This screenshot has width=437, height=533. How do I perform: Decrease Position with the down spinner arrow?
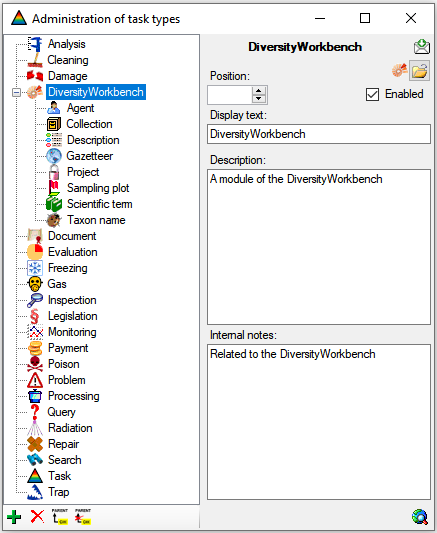click(259, 99)
